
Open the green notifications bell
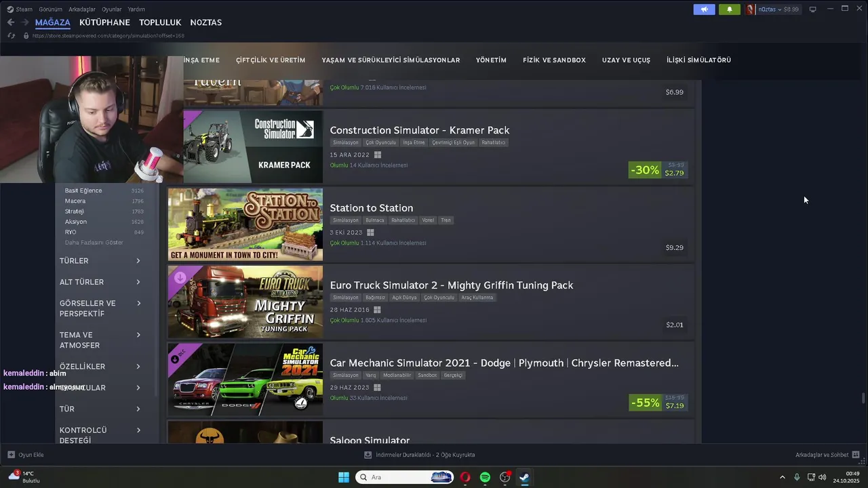click(x=730, y=9)
